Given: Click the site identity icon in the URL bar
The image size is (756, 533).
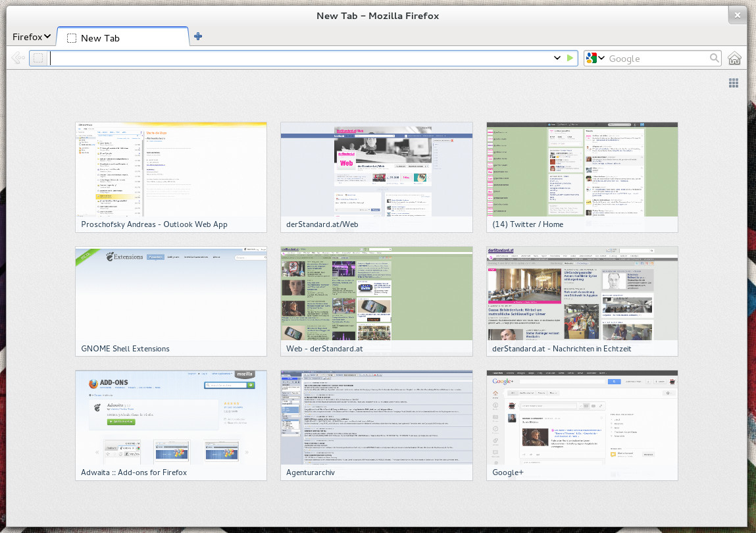Looking at the screenshot, I should (39, 59).
